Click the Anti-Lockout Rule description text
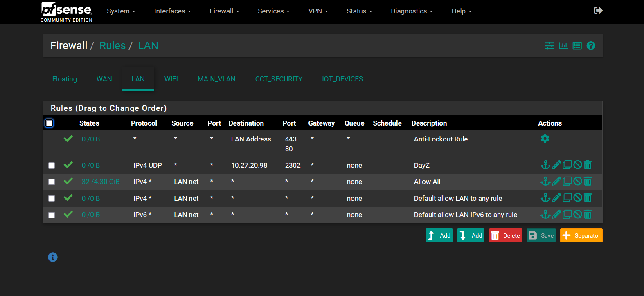 [441, 139]
